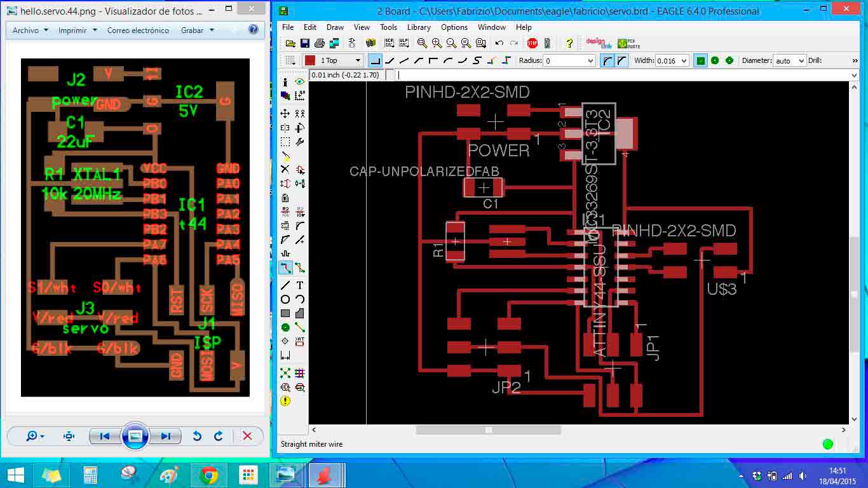This screenshot has height=488, width=868.
Task: Save the board with the floppy icon
Action: (x=305, y=43)
